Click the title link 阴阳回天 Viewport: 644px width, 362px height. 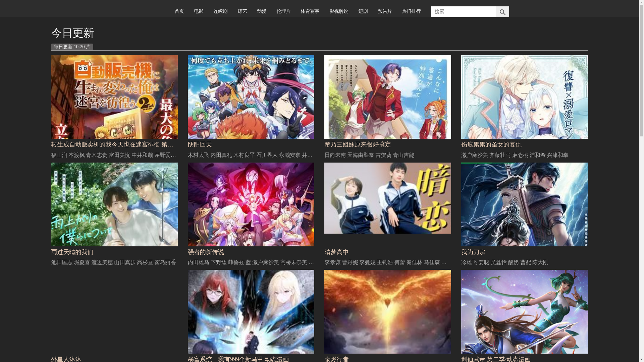click(200, 144)
